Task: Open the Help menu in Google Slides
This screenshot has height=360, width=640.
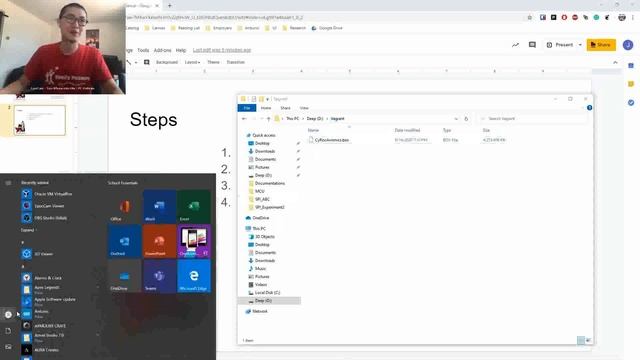Action: tap(181, 50)
